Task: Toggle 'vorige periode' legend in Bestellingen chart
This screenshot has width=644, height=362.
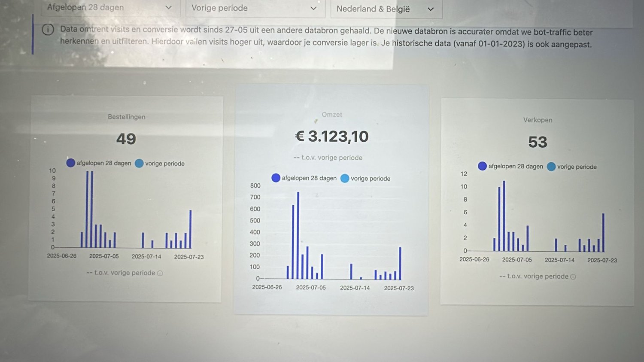Action: click(x=160, y=163)
